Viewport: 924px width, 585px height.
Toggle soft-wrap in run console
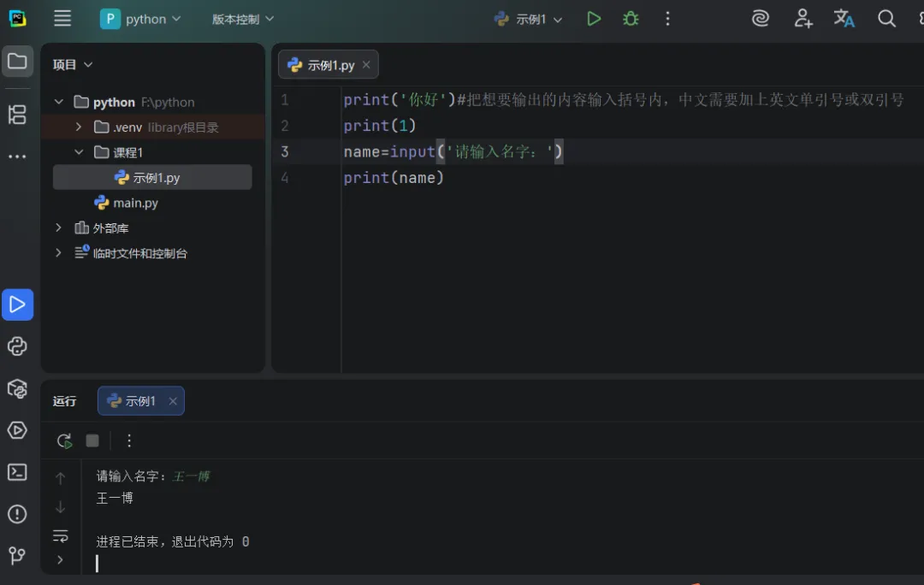pos(60,535)
